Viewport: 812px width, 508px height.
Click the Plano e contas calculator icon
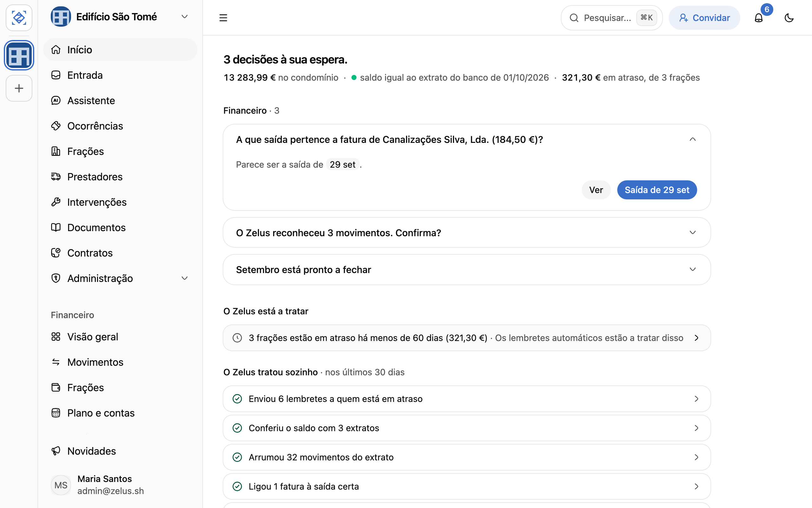click(x=56, y=412)
